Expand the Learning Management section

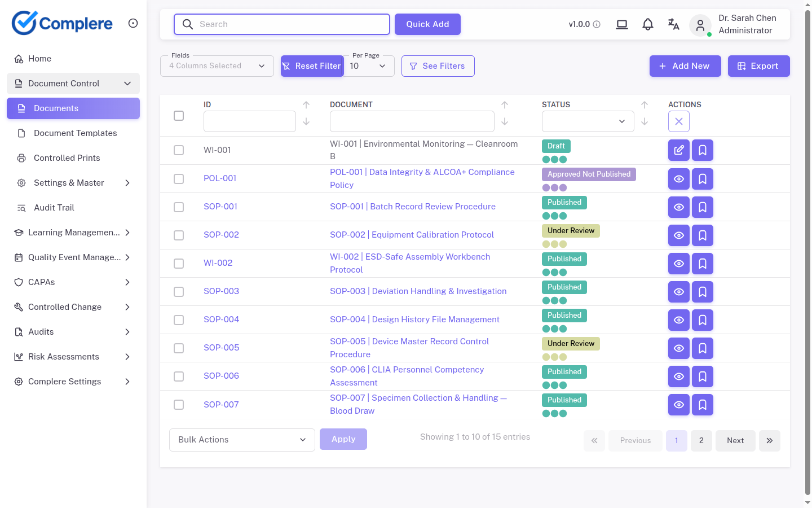[x=73, y=232]
